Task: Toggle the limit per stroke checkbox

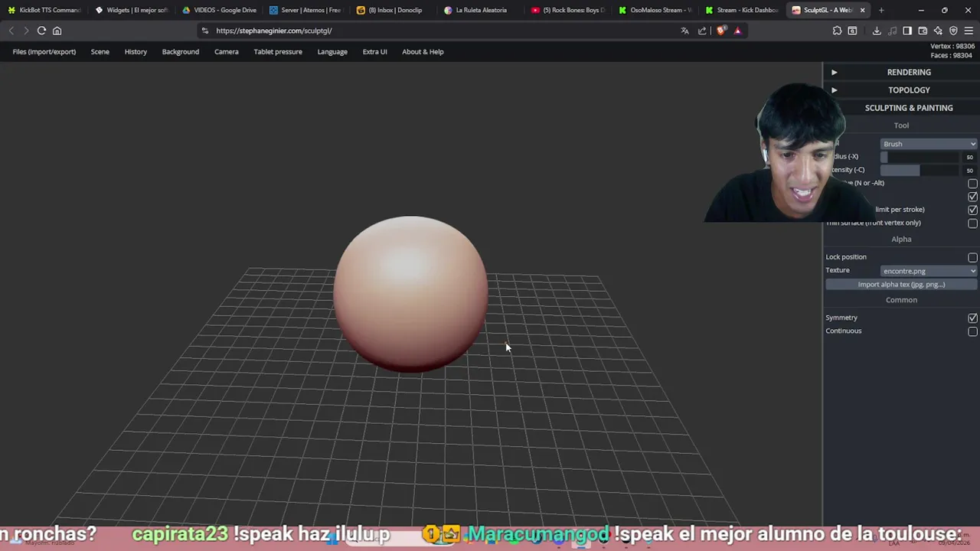Action: pos(972,210)
